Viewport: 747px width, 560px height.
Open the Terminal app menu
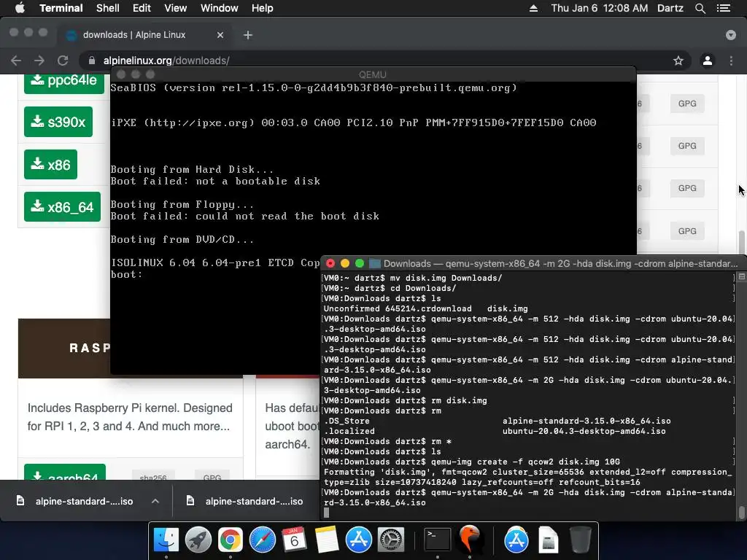click(x=61, y=8)
